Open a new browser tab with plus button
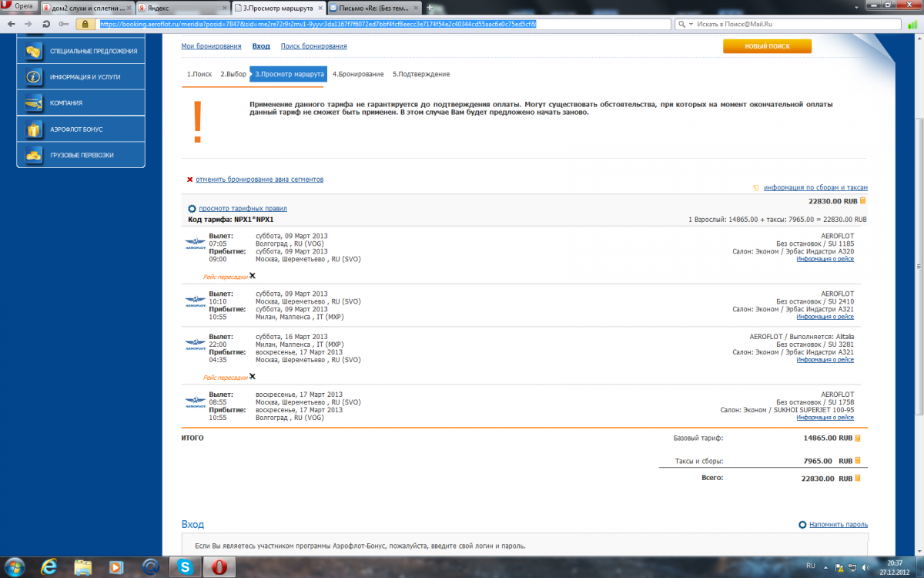 click(x=430, y=7)
